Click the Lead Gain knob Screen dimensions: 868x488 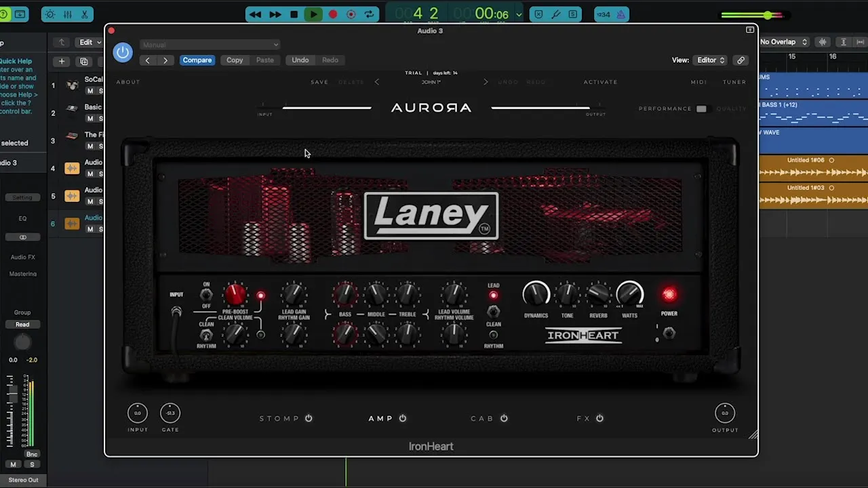tap(294, 294)
